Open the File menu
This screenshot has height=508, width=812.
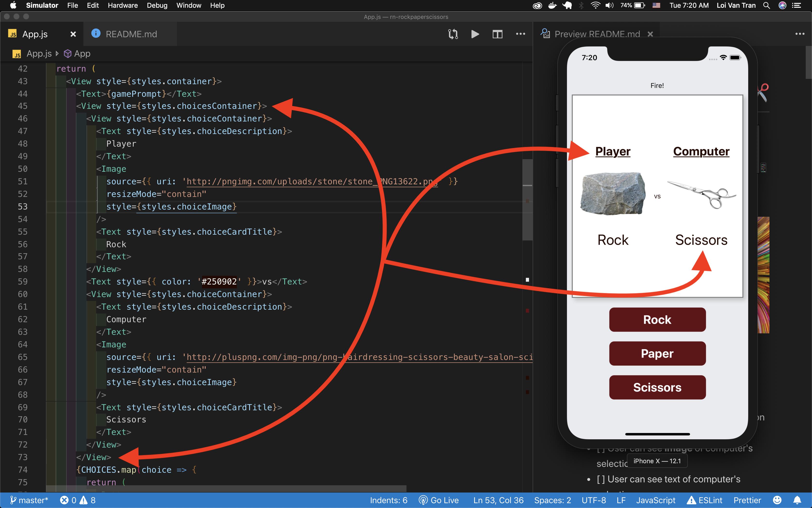72,5
